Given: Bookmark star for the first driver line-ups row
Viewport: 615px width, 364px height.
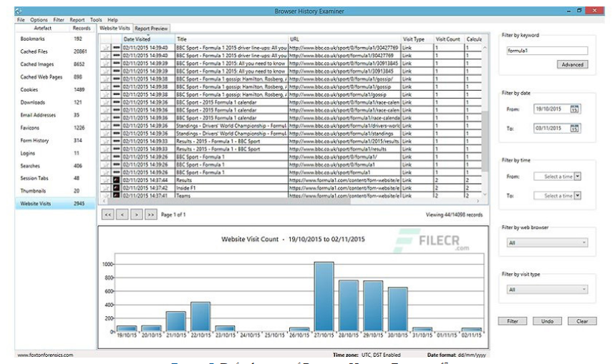Looking at the screenshot, I should [105, 48].
